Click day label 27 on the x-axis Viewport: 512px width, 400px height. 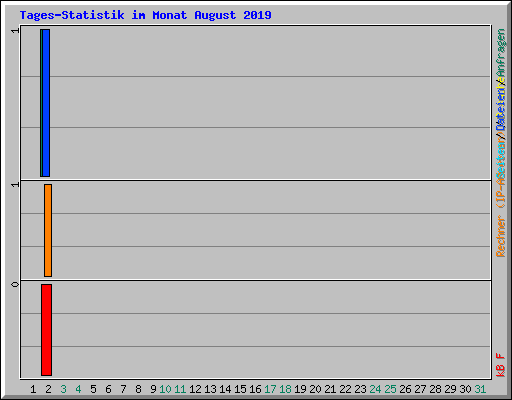pyautogui.click(x=420, y=389)
